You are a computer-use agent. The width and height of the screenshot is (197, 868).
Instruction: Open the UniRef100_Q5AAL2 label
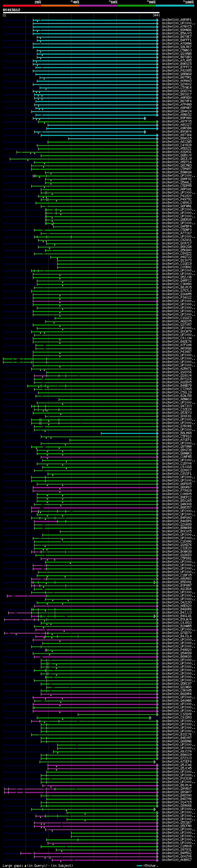click(x=177, y=182)
